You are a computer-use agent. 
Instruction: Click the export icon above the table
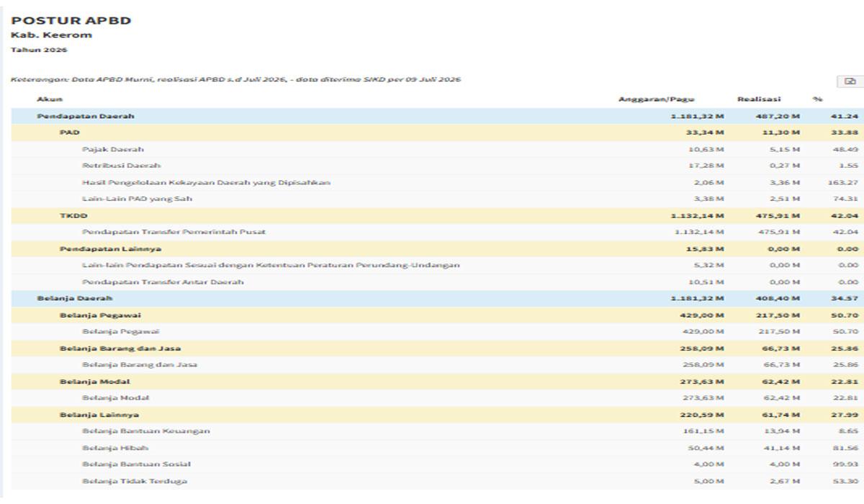point(850,82)
